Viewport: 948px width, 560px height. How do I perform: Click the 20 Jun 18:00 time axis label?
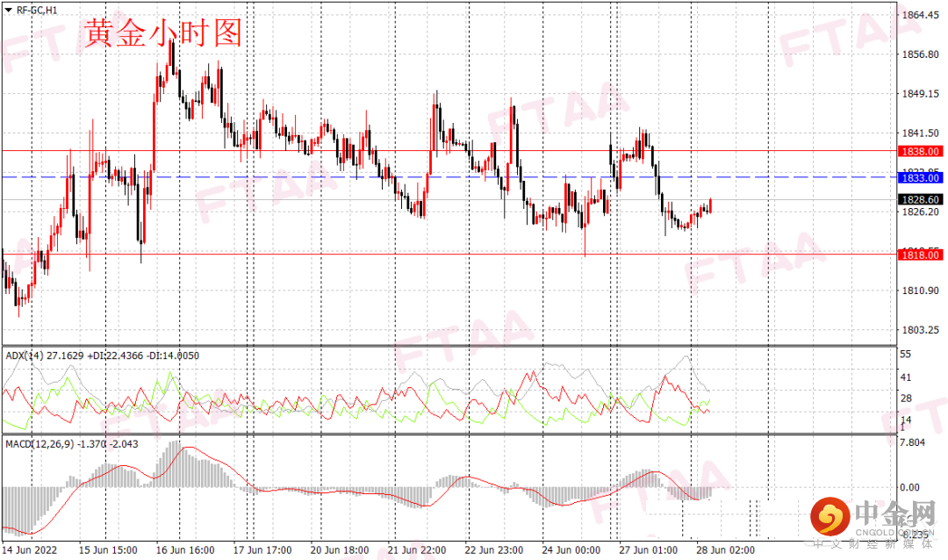click(x=340, y=550)
